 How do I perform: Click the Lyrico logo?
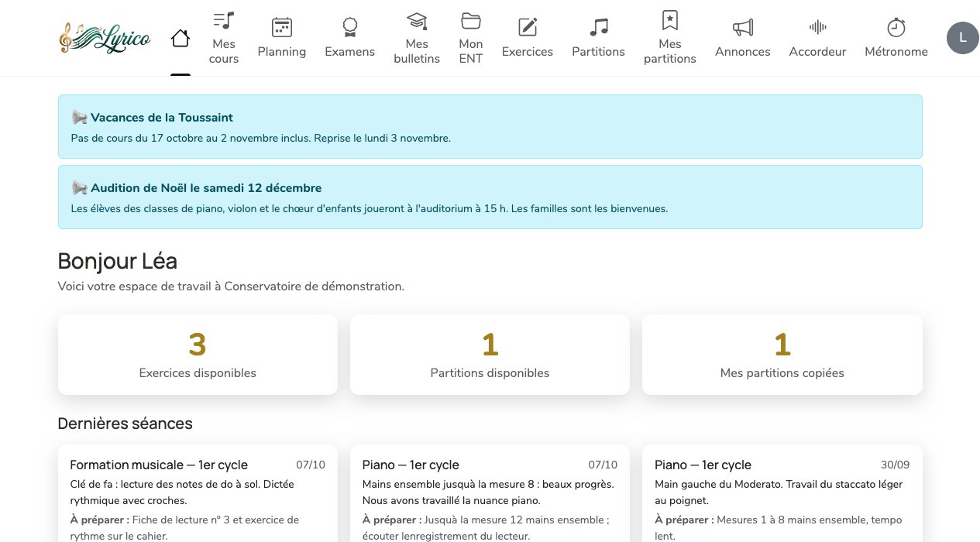pos(105,37)
